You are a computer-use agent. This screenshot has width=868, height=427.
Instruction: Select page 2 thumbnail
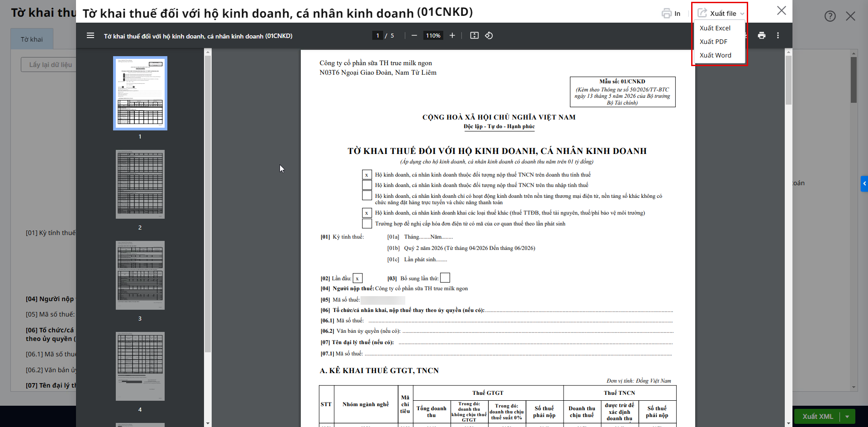(x=140, y=184)
